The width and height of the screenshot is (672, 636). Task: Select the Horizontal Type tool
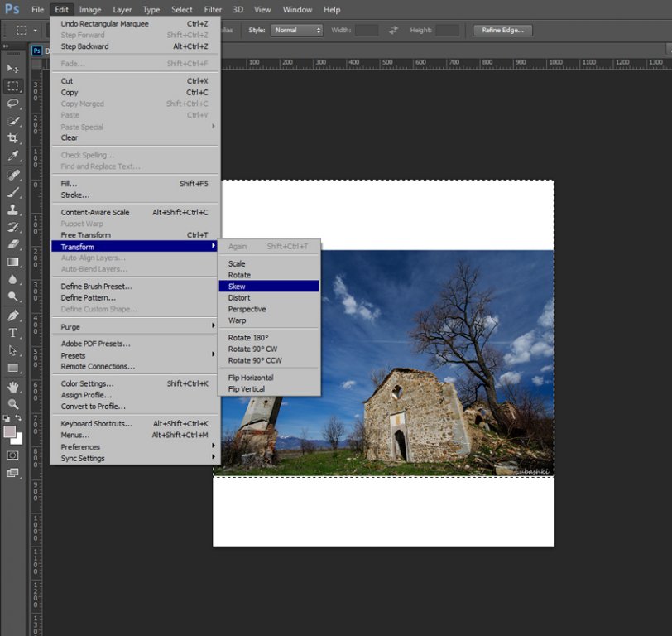coord(13,333)
